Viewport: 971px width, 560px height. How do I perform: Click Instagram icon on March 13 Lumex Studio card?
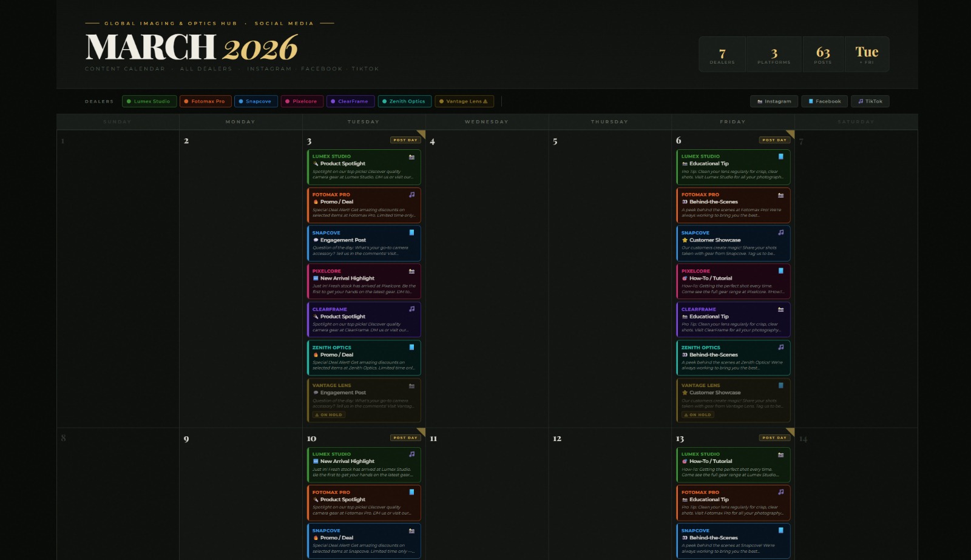tap(780, 454)
